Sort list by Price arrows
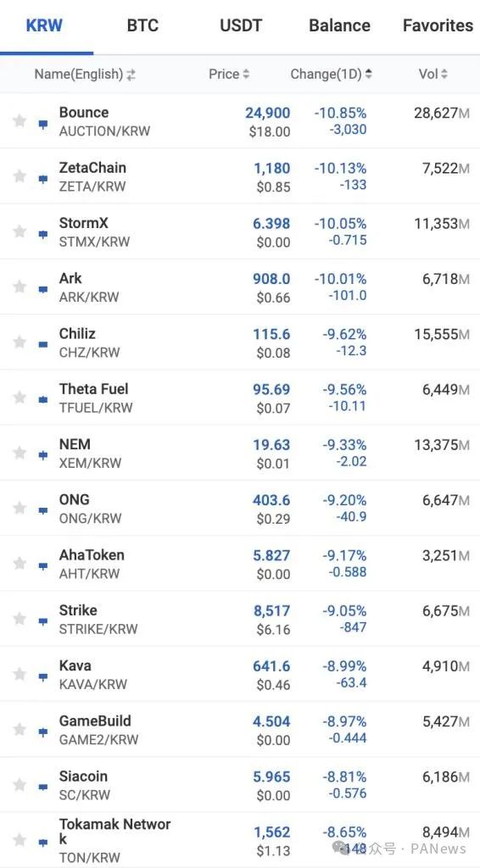Viewport: 480px width, 868px height. 246,75
